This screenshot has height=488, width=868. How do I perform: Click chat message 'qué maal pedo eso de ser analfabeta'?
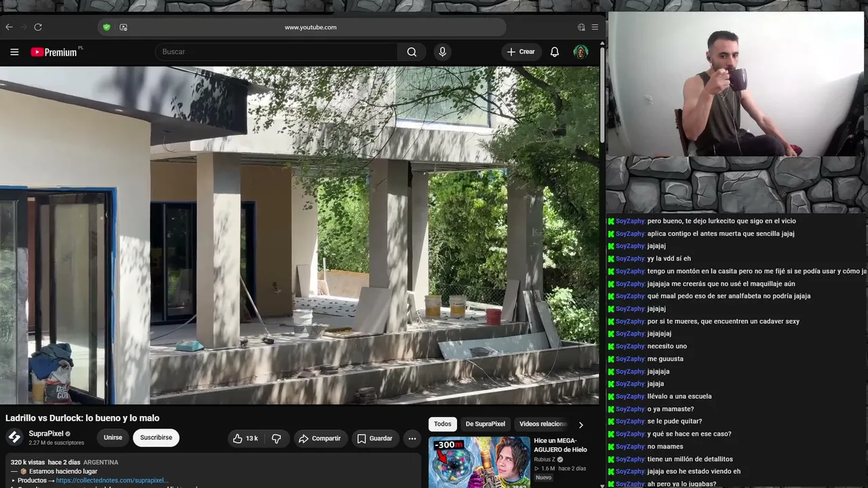click(729, 296)
